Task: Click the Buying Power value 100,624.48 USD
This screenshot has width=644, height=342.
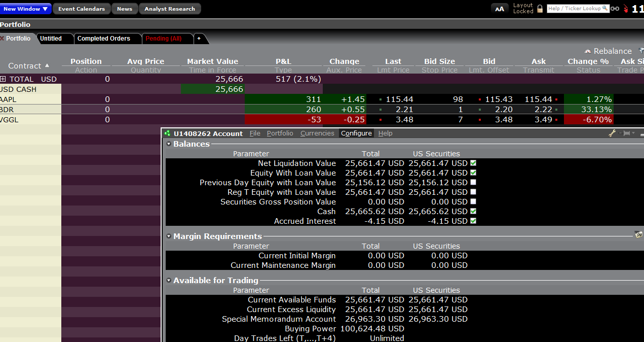Action: tap(371, 329)
